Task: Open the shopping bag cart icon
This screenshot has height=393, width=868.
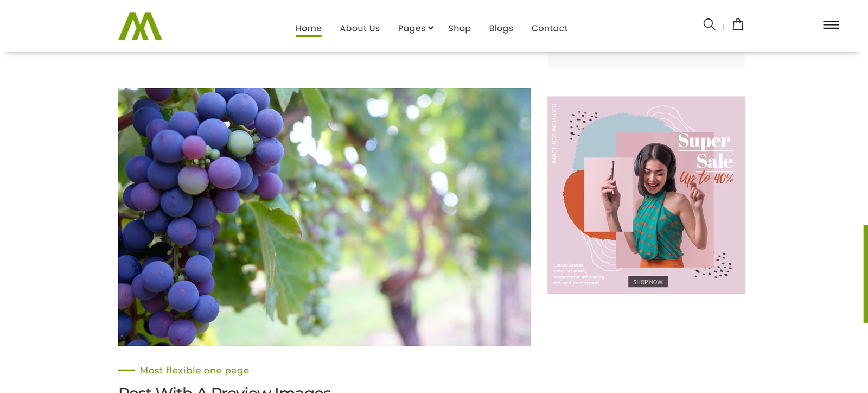Action: point(738,24)
